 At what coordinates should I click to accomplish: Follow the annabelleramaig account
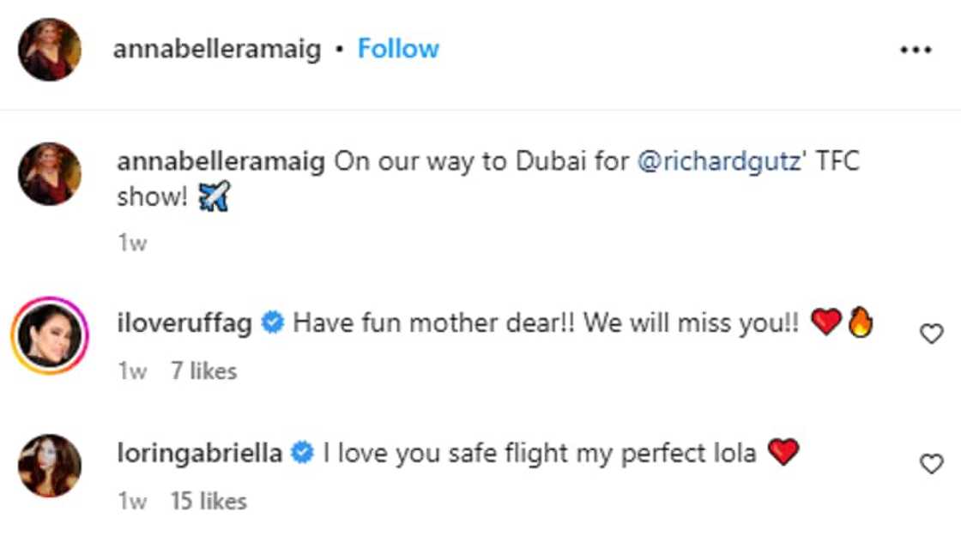pos(398,49)
